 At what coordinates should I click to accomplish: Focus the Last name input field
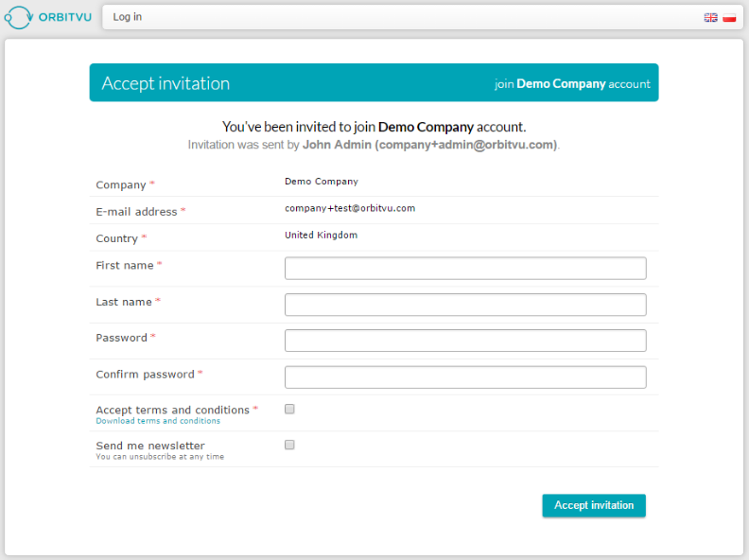click(x=465, y=305)
